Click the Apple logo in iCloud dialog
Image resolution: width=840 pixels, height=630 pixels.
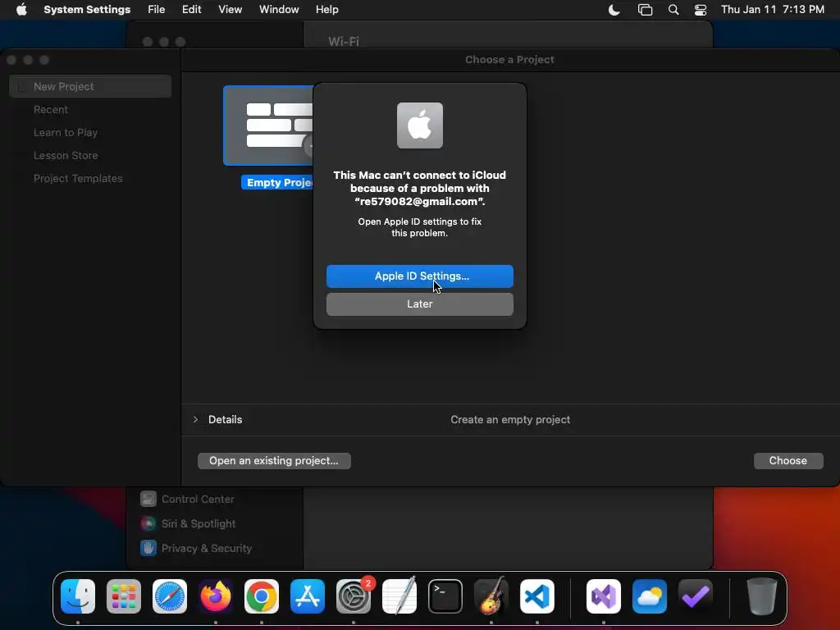pos(420,126)
